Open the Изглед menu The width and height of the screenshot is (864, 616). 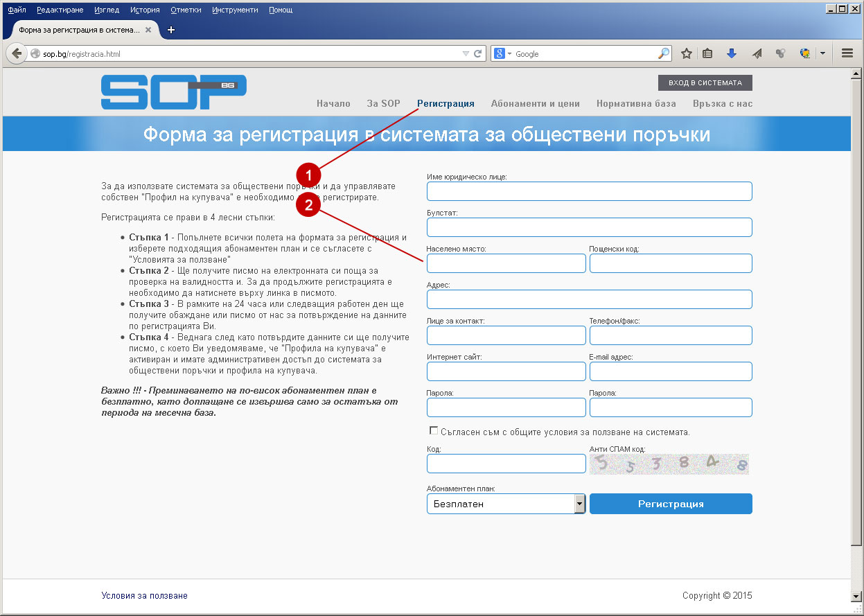[106, 10]
